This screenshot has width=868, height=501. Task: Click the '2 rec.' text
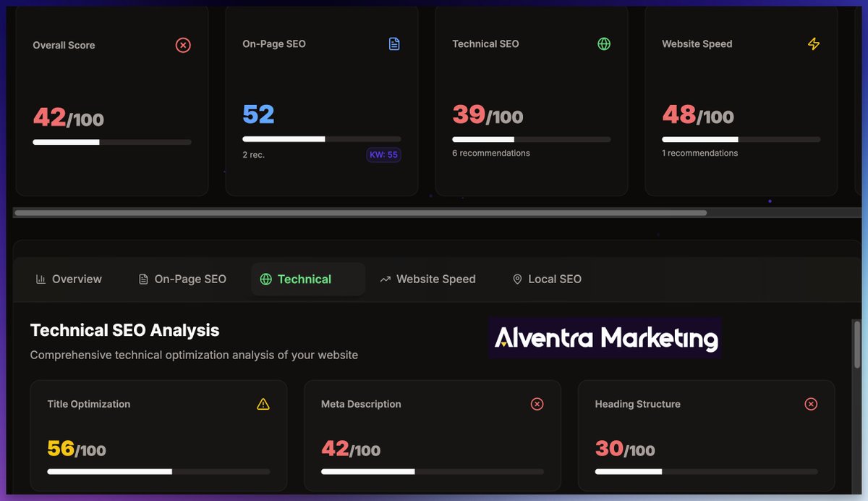coord(253,155)
